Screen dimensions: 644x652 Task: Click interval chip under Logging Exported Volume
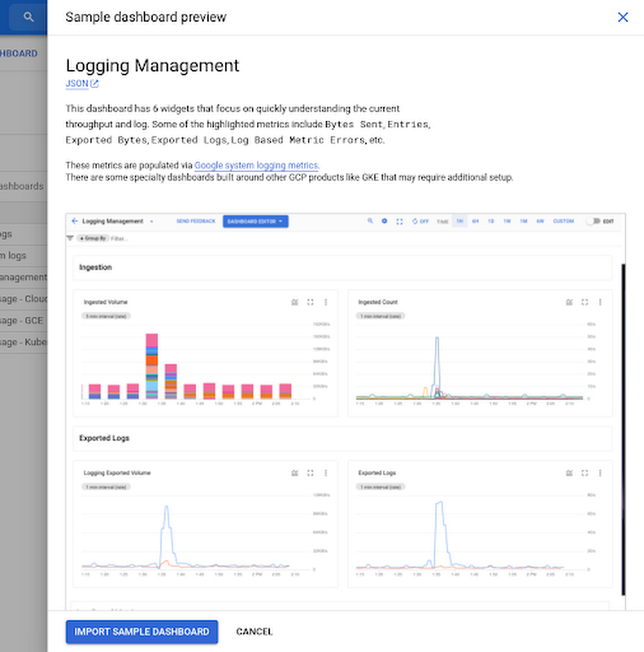coord(106,487)
